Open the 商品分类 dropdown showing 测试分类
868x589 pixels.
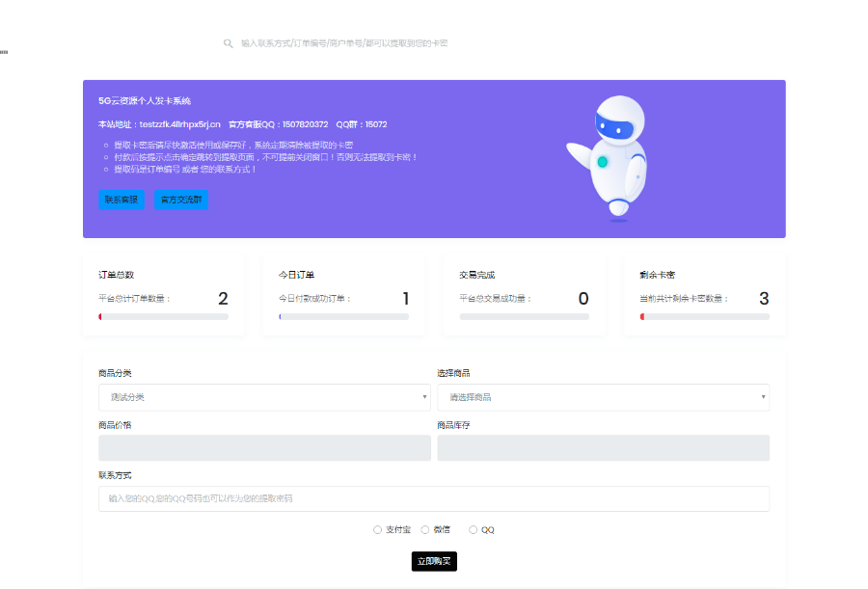pyautogui.click(x=263, y=397)
